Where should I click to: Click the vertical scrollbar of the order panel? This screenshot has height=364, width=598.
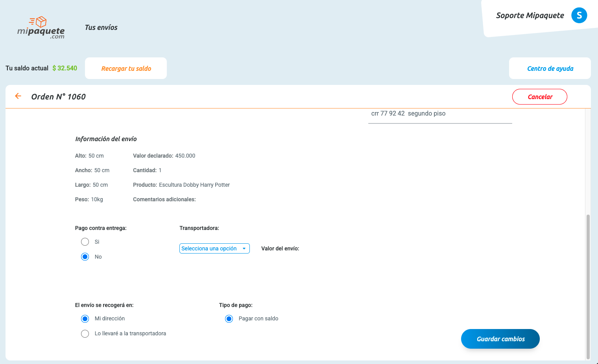tap(588, 287)
